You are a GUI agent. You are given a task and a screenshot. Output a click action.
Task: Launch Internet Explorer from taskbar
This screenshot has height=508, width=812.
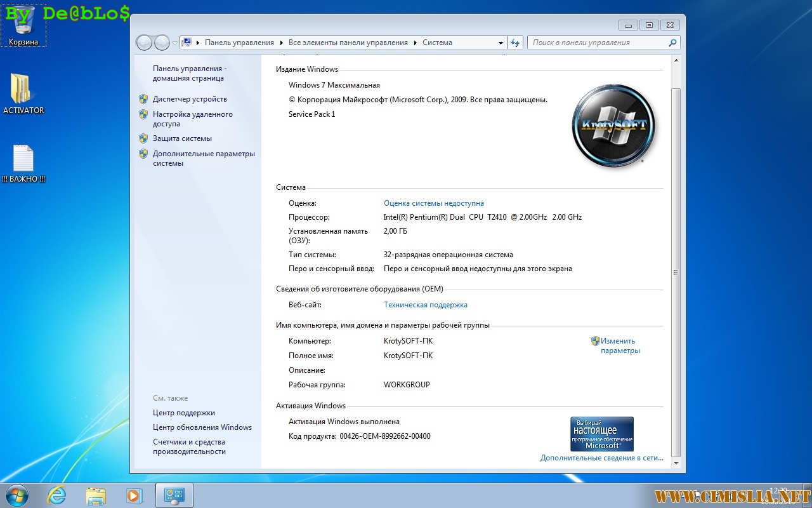(x=57, y=495)
